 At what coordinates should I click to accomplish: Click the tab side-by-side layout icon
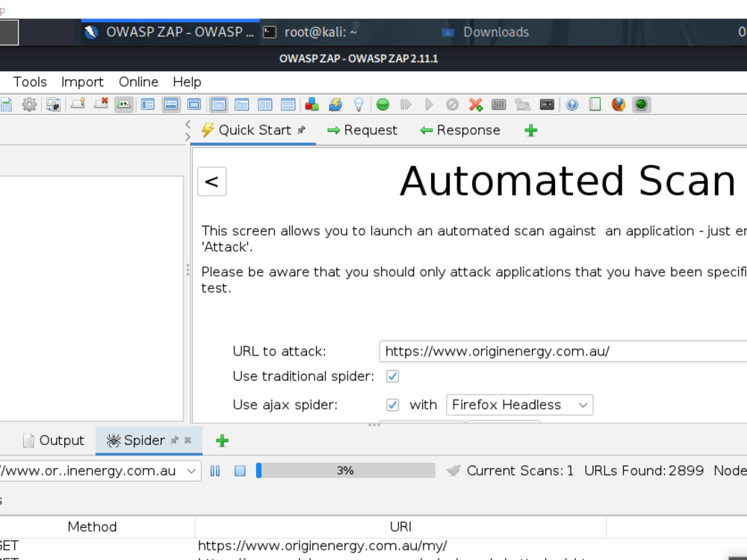click(x=241, y=105)
